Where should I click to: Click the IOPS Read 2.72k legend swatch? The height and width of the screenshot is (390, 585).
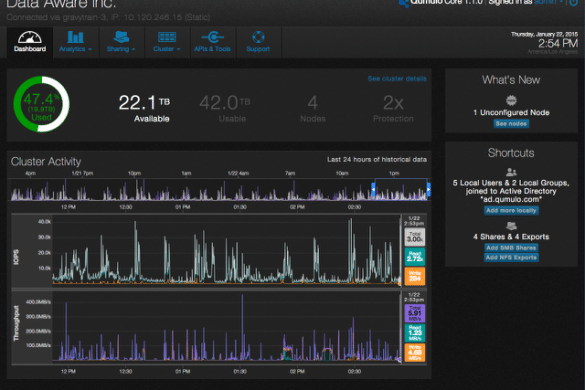(x=414, y=256)
